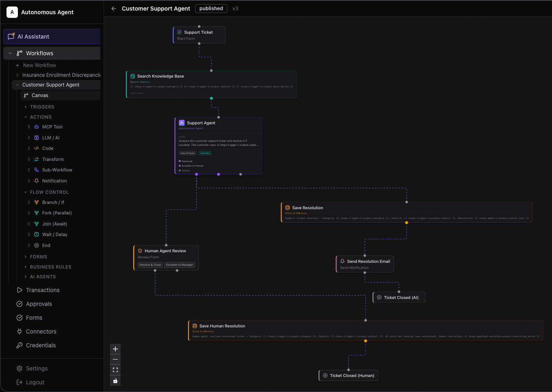
Task: Click the End flow control icon
Action: click(x=37, y=245)
